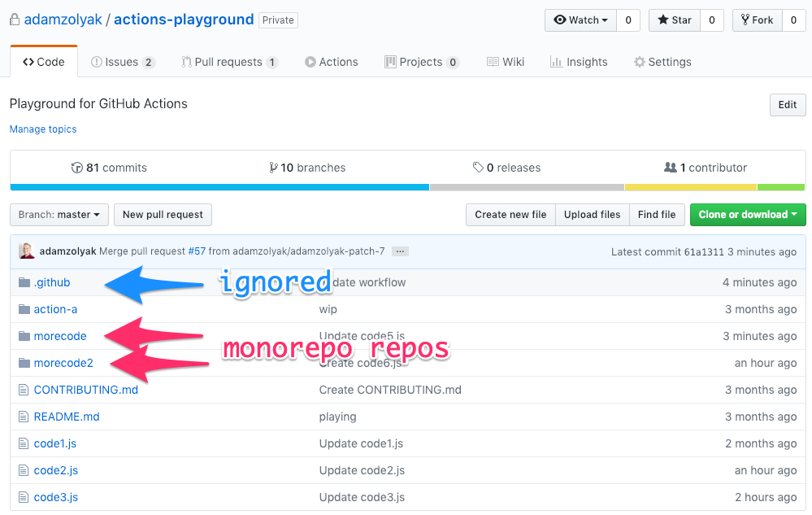Click the folder icon beside morecode2

24,363
